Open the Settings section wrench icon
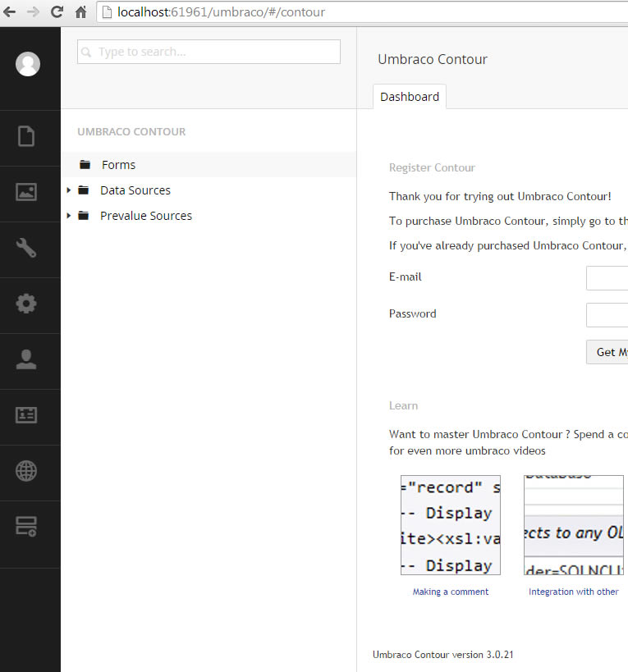 [x=26, y=248]
